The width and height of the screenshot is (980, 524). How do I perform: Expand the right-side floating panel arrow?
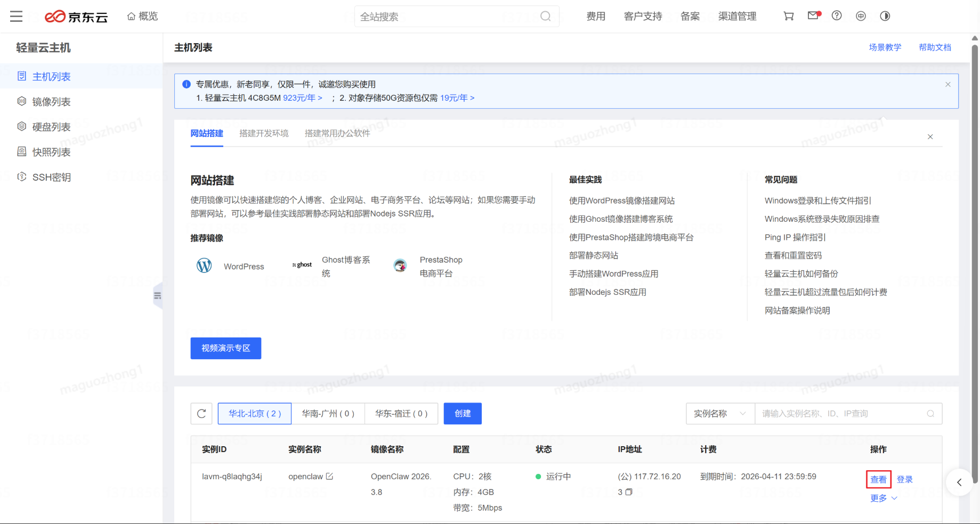tap(959, 482)
